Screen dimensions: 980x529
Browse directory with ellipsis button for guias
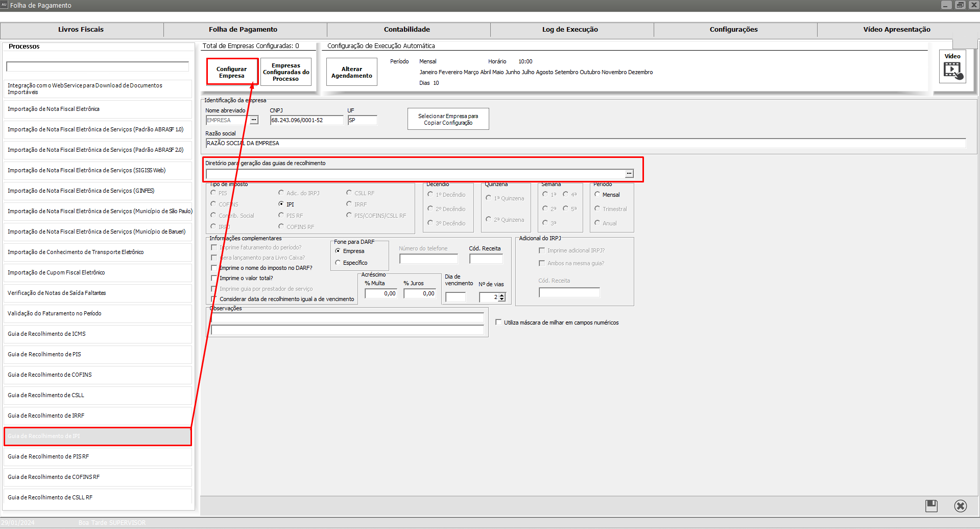(x=629, y=174)
